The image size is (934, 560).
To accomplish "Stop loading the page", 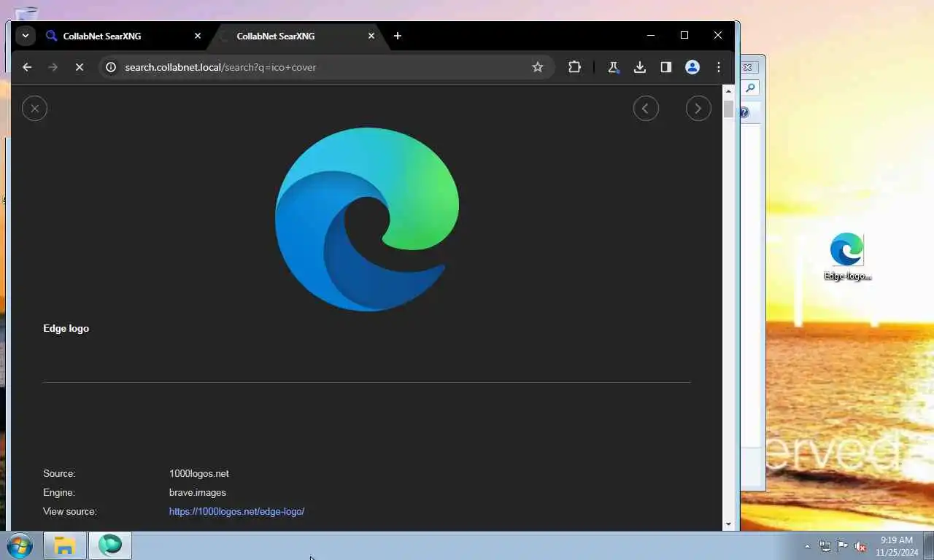I will [80, 67].
